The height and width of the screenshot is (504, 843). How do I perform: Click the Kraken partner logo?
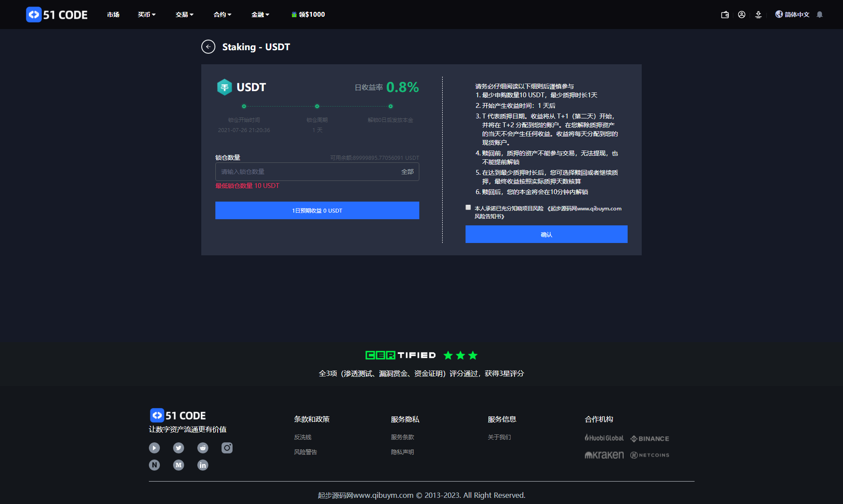point(604,455)
